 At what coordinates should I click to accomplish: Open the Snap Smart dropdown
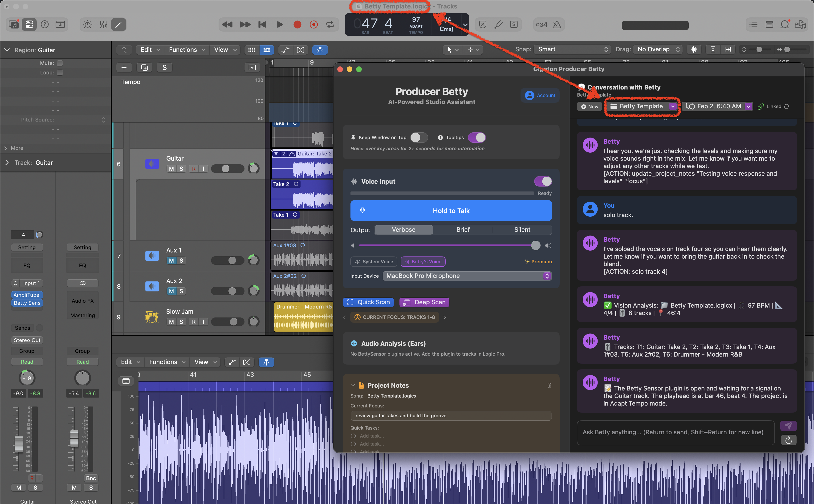[x=572, y=49]
